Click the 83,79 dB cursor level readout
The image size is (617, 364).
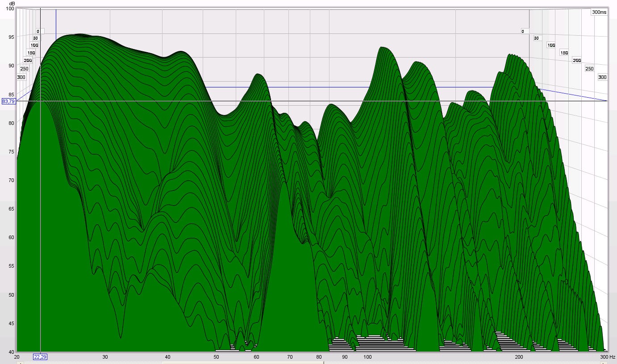pyautogui.click(x=8, y=101)
